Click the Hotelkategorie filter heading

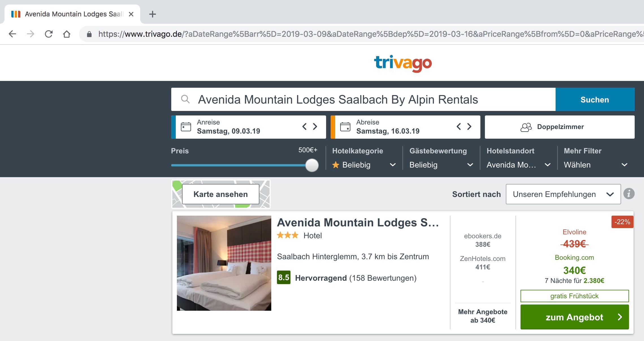pyautogui.click(x=357, y=151)
